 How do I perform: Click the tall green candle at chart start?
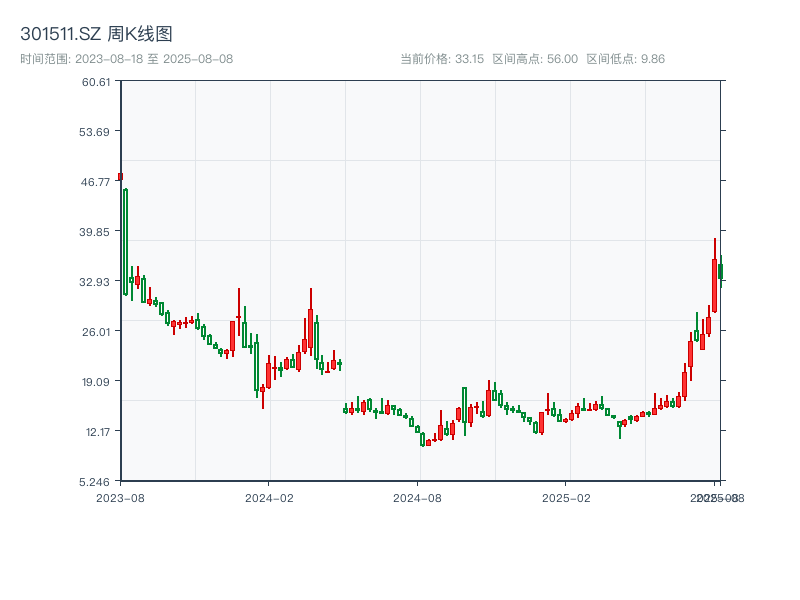click(125, 241)
